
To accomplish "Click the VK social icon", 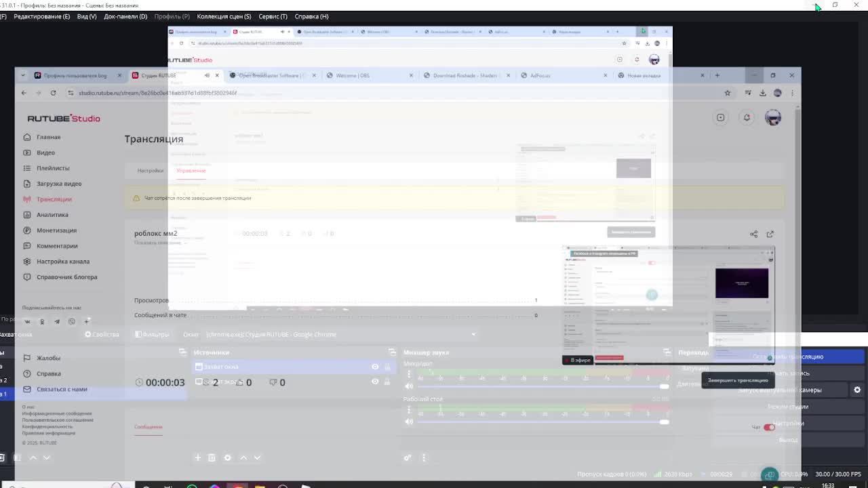I will point(27,321).
